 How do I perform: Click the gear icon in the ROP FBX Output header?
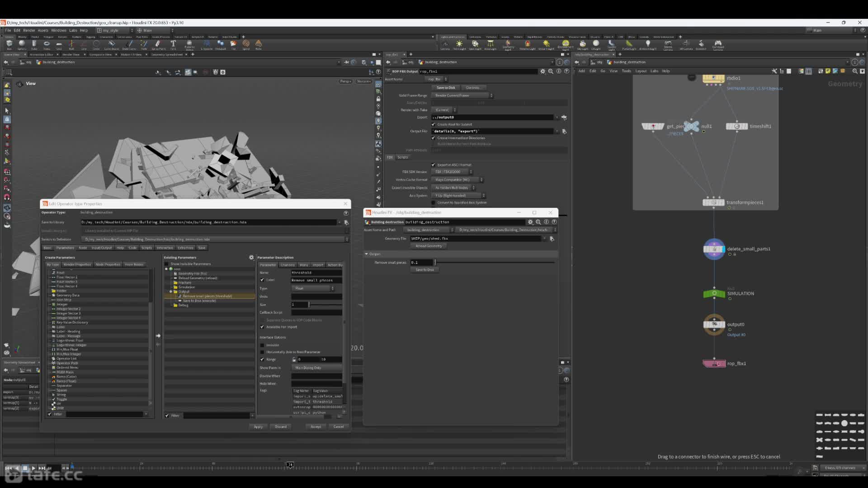point(542,71)
